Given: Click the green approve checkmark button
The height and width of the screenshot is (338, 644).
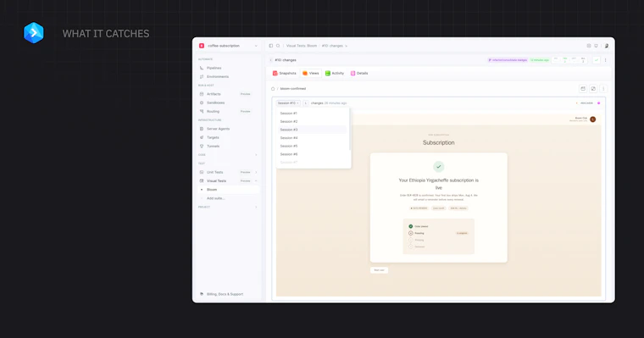Looking at the screenshot, I should 597,60.
